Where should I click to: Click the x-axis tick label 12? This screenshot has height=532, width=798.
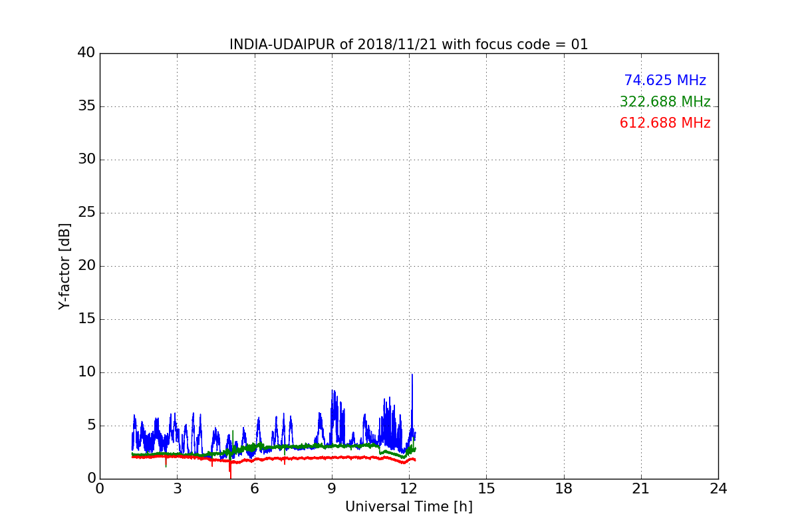point(409,489)
